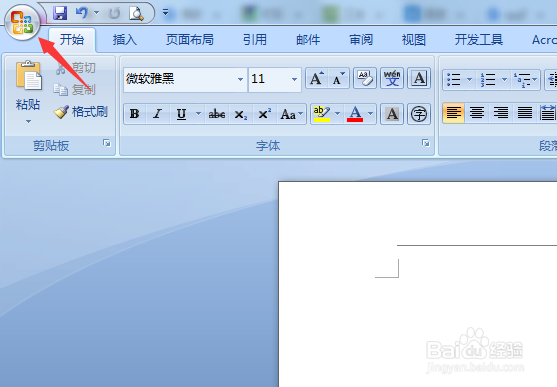Click the font size box 11
Image resolution: width=557 pixels, height=387 pixels.
click(269, 79)
